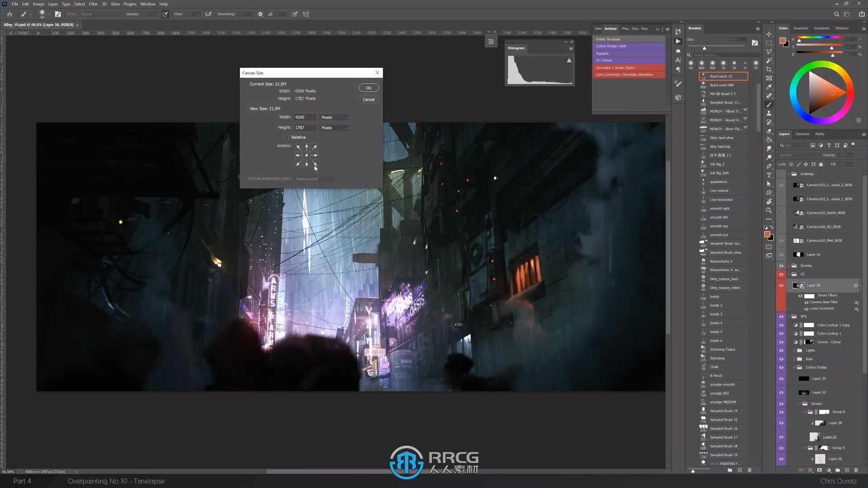Viewport: 868px width, 488px height.
Task: Select the Eraser tool
Action: coord(769,131)
